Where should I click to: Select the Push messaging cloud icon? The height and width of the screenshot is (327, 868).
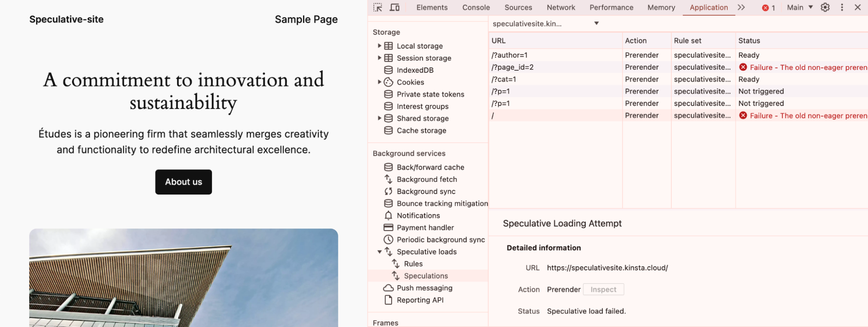388,288
